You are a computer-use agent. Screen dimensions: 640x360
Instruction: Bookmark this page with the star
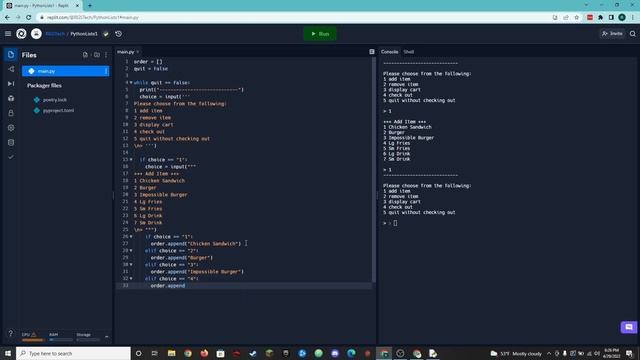pos(576,18)
